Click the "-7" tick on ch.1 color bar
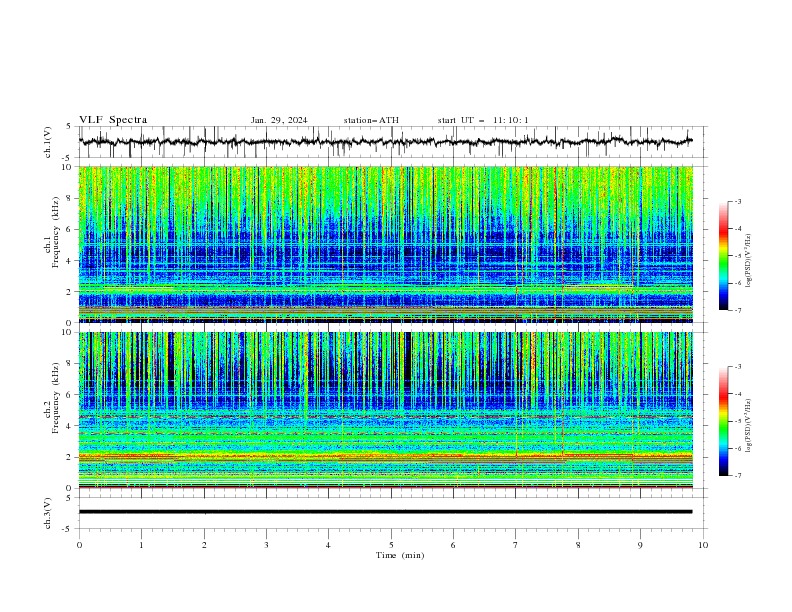Image resolution: width=792 pixels, height=612 pixels. pos(737,310)
